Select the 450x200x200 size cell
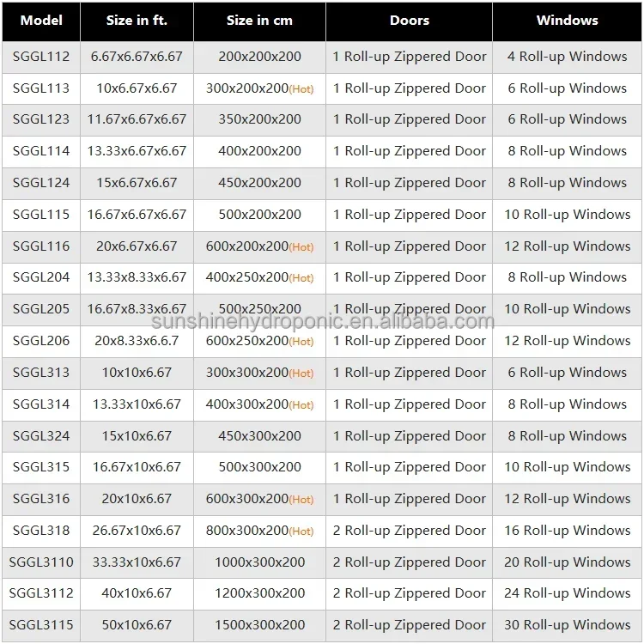The image size is (644, 644). pos(259,183)
